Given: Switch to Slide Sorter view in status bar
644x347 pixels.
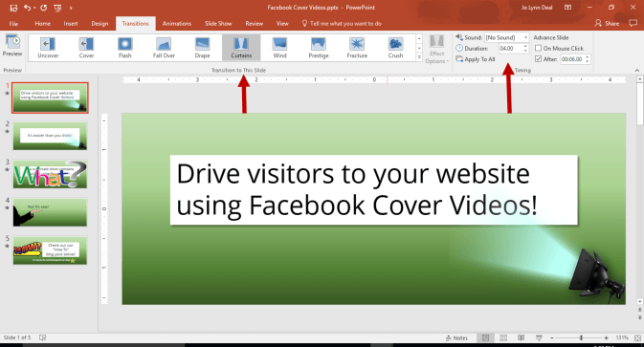Looking at the screenshot, I should click(503, 337).
